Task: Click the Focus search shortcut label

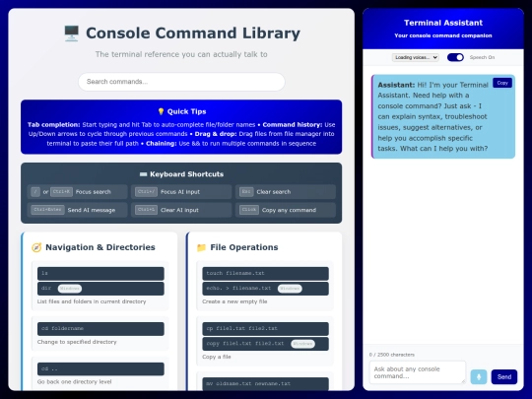Action: click(94, 192)
